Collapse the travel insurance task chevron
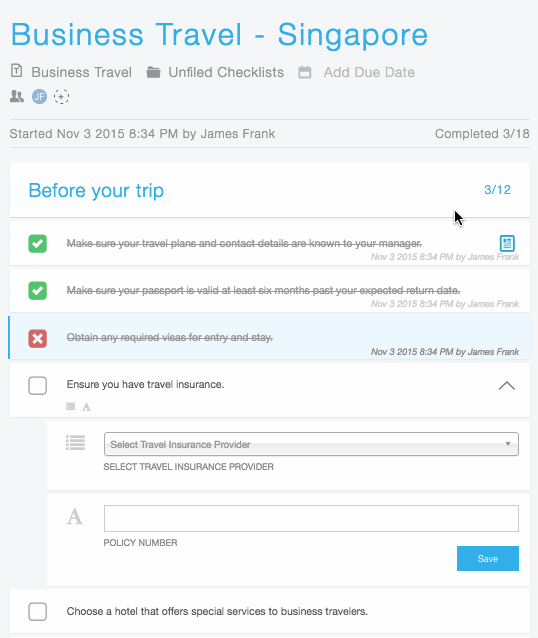Image resolution: width=538 pixels, height=638 pixels. pyautogui.click(x=507, y=386)
